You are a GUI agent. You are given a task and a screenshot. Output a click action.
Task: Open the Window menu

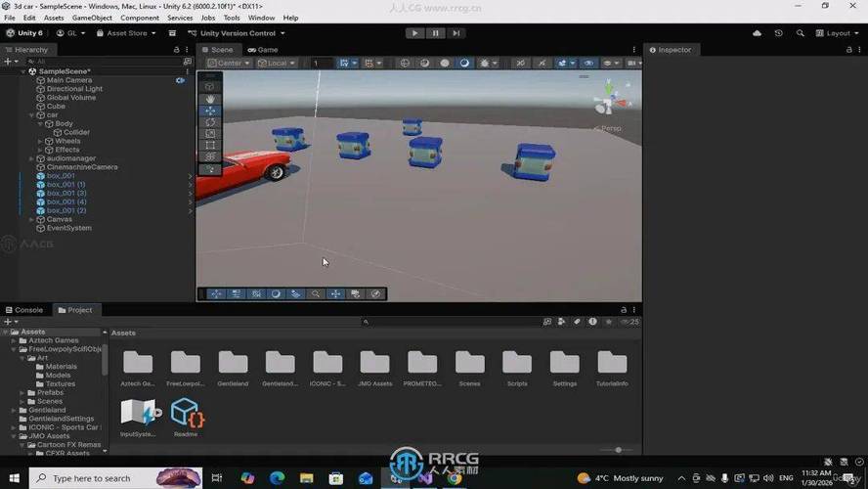coord(261,18)
